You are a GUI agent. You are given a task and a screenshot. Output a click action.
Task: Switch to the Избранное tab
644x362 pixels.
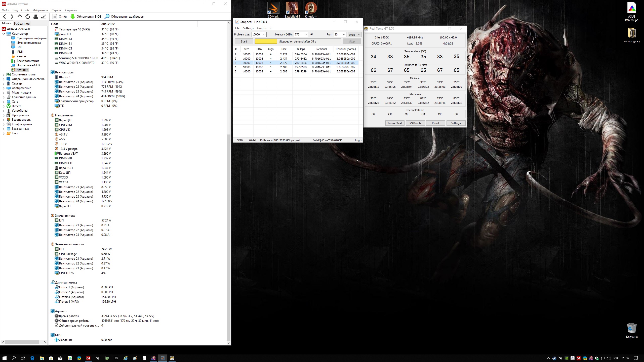click(x=22, y=23)
